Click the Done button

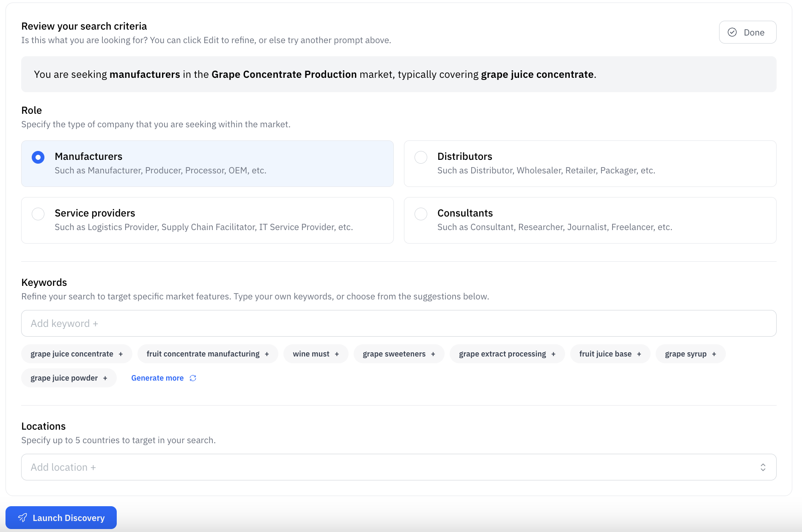[747, 32]
